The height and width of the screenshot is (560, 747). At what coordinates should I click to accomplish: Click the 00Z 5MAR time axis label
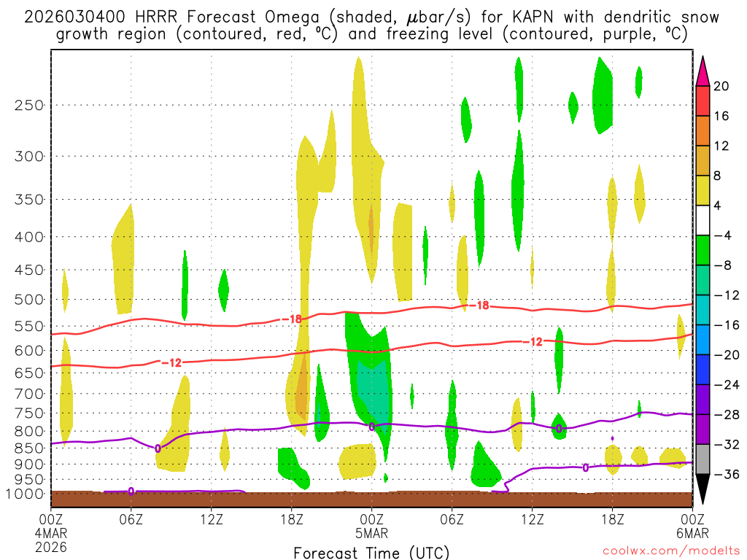point(371,526)
